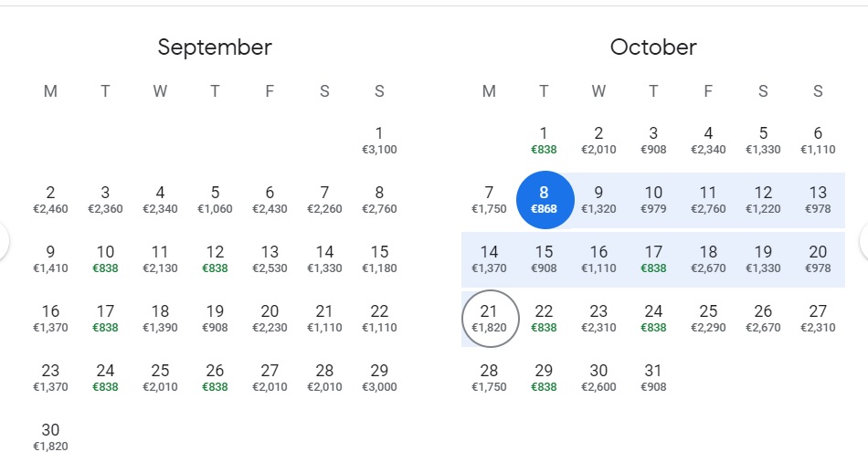Pick October 24 with €838 fare
The height and width of the screenshot is (473, 868).
[653, 318]
